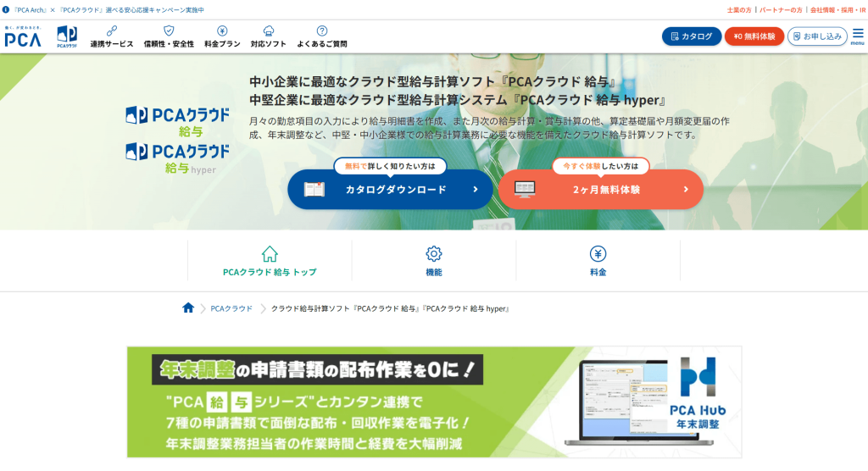Click chevron arrow on 2ヶ月無料体験 button
The height and width of the screenshot is (471, 868).
[x=686, y=189]
